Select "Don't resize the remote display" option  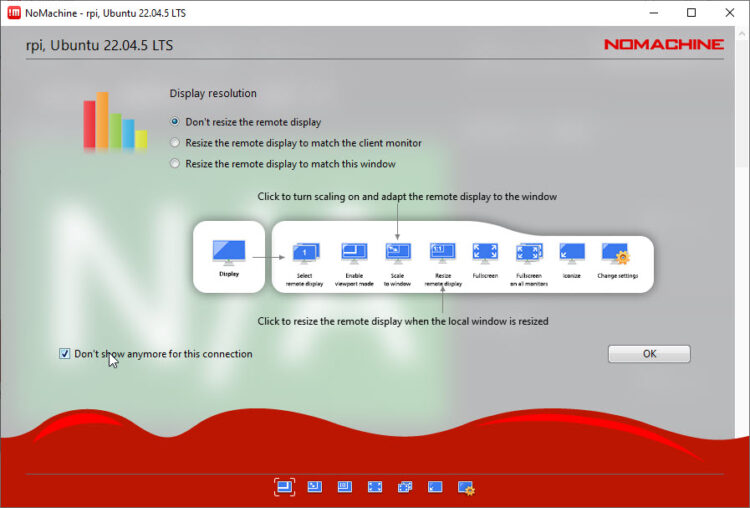pyautogui.click(x=176, y=122)
